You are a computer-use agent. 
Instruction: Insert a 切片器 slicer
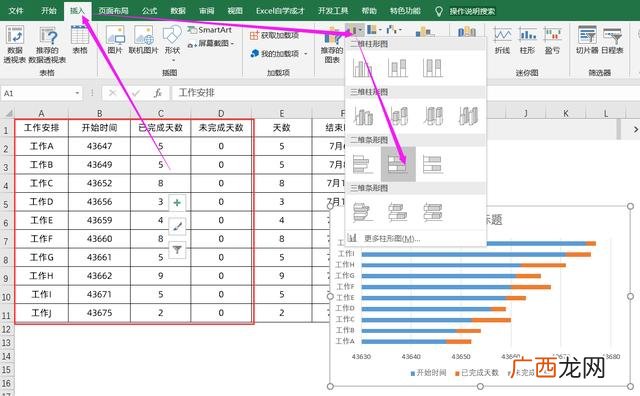[x=587, y=40]
